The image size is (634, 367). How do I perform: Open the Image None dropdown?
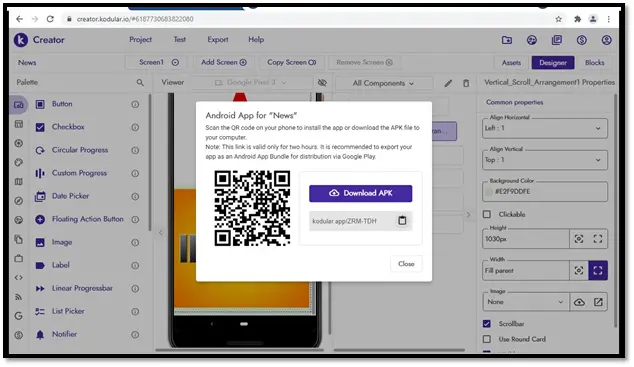click(x=526, y=302)
